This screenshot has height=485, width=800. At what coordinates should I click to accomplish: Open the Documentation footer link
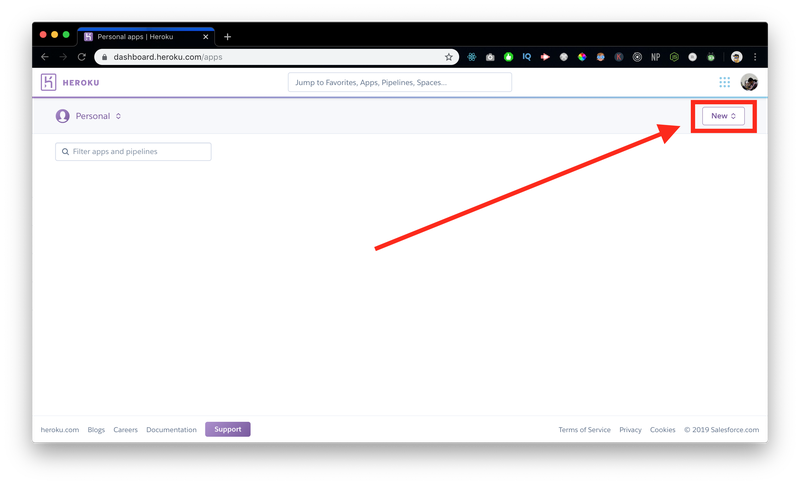(171, 429)
